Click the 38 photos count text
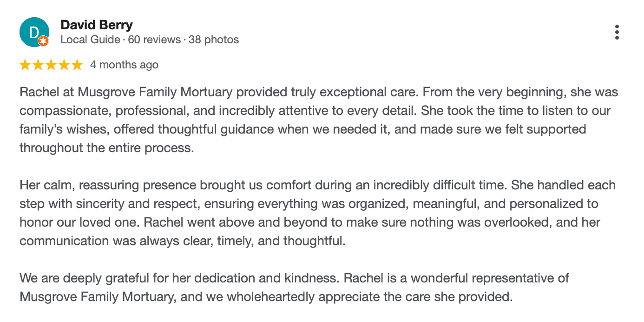644x322 pixels. (x=214, y=40)
